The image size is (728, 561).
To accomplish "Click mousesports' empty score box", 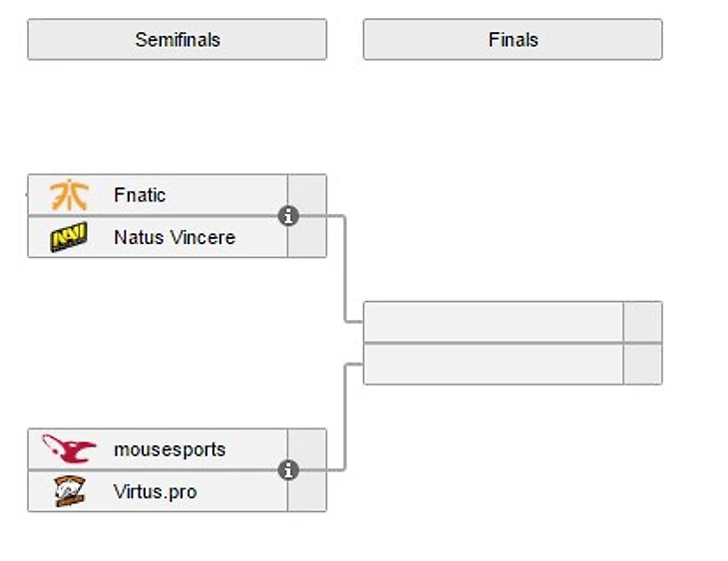I will 307,445.
